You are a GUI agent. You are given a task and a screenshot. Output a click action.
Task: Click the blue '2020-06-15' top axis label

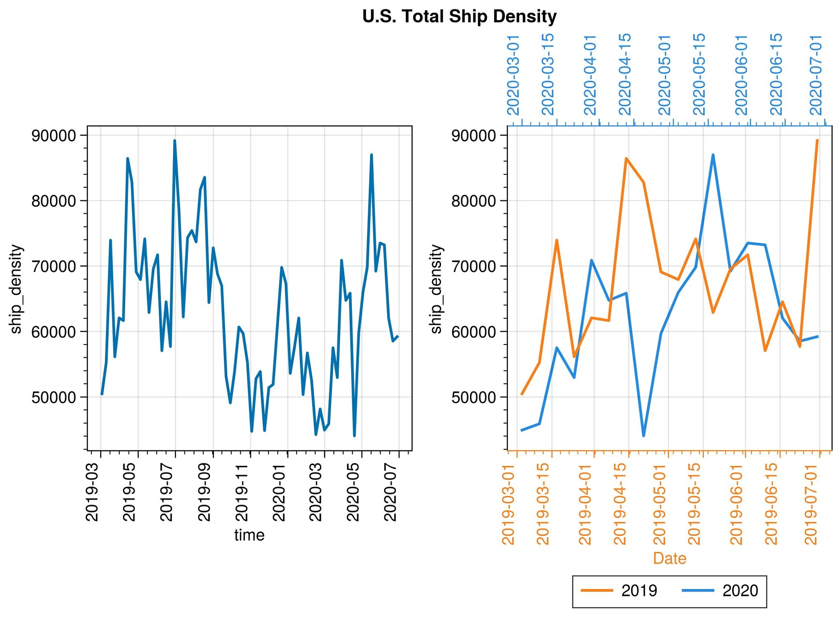click(776, 75)
